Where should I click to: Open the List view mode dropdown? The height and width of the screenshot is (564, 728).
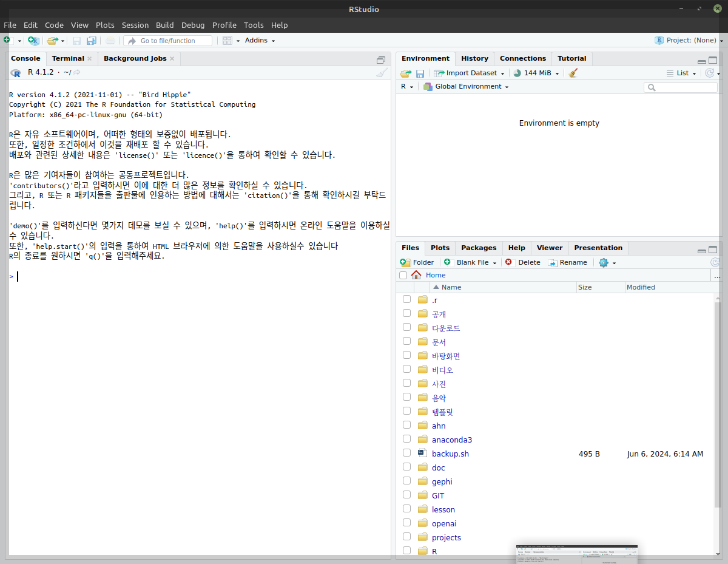(x=682, y=73)
